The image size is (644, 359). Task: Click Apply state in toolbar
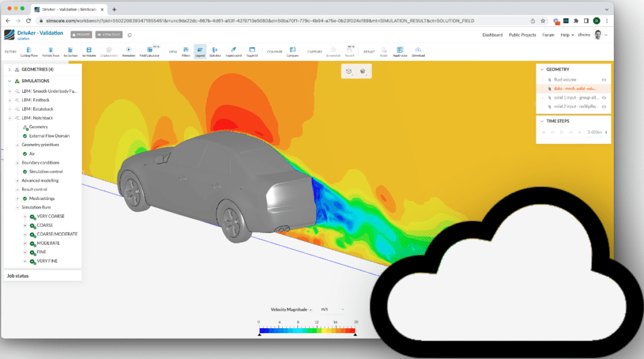tap(400, 52)
